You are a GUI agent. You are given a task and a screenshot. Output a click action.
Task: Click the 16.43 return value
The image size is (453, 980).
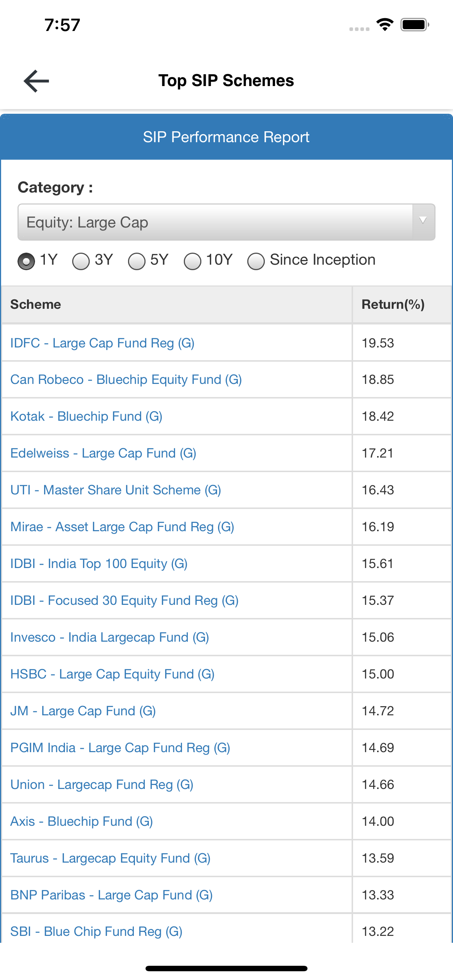[377, 490]
